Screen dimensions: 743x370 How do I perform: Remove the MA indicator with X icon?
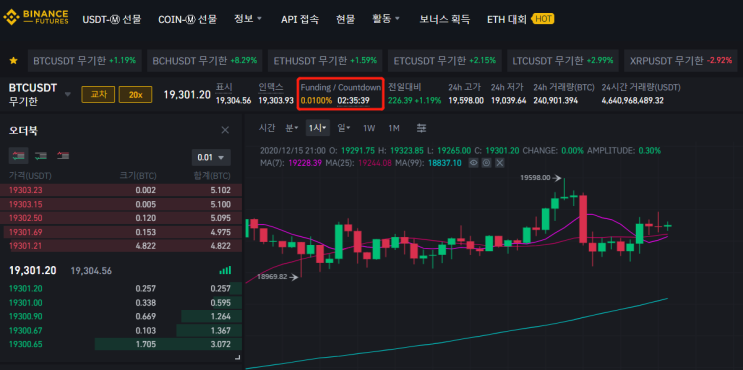point(499,162)
